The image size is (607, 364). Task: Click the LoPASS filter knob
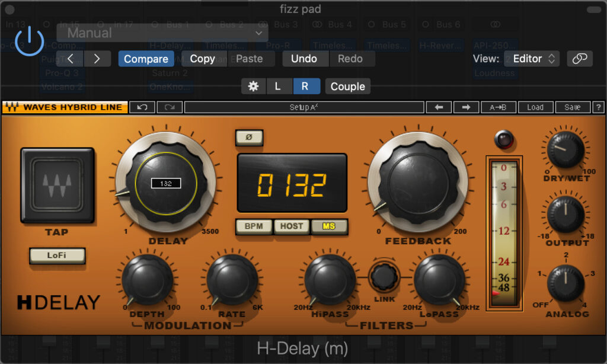click(439, 280)
